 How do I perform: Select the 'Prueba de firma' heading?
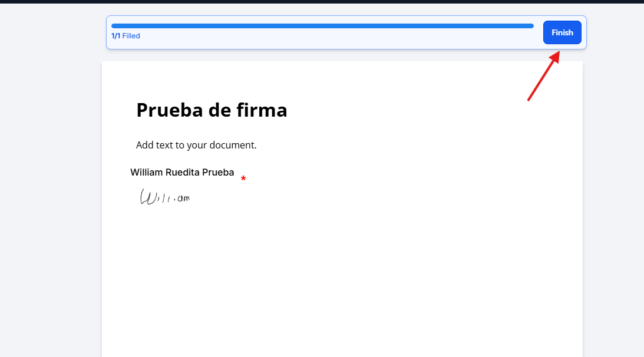[212, 110]
